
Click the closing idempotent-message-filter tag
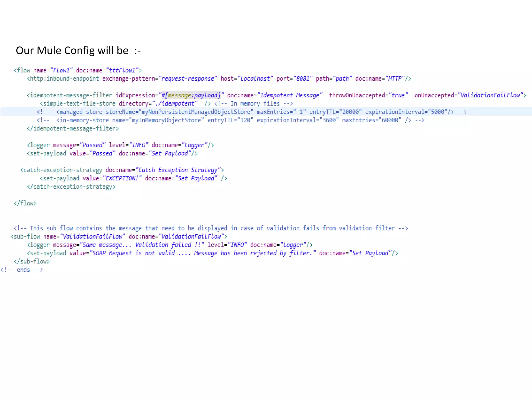pyautogui.click(x=73, y=128)
